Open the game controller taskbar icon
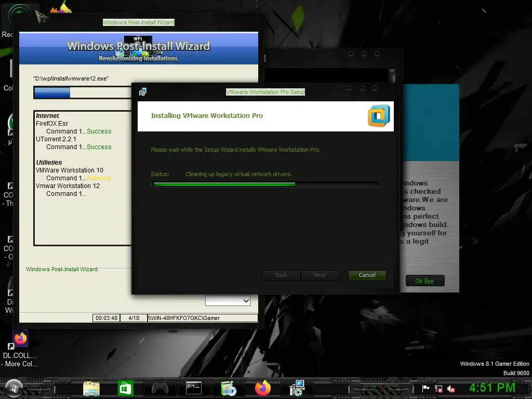This screenshot has height=399, width=532. pyautogui.click(x=160, y=388)
